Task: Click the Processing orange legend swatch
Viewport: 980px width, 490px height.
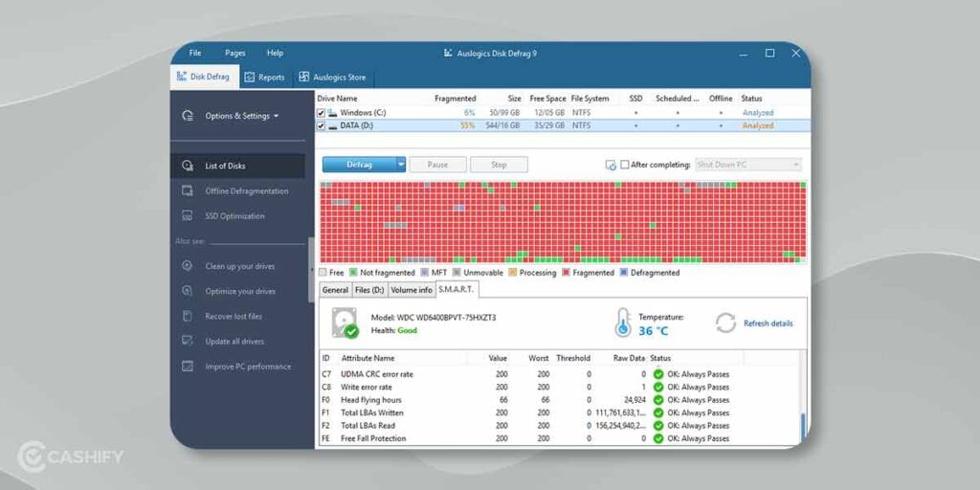Action: [x=513, y=273]
